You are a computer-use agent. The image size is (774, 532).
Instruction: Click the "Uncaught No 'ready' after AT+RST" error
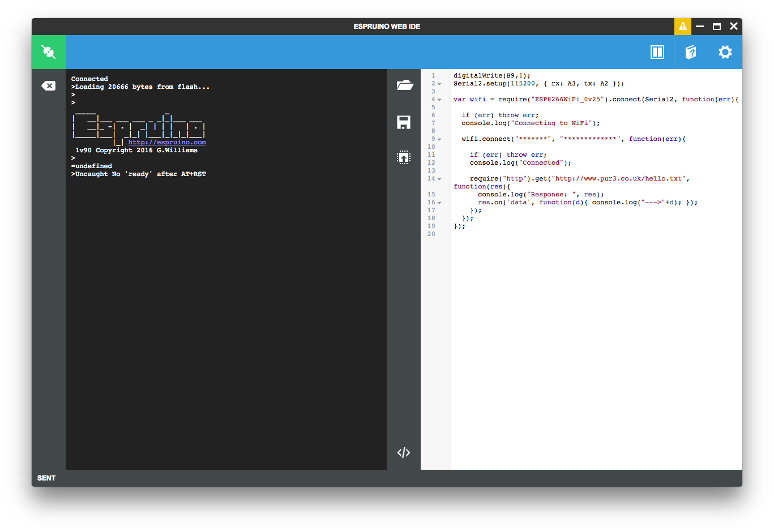[141, 174]
